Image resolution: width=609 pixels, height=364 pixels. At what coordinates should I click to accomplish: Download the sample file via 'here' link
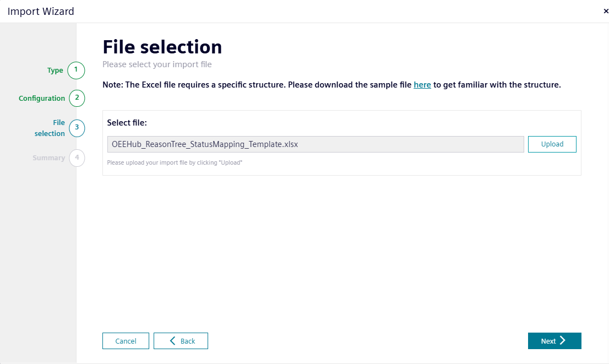coord(422,85)
